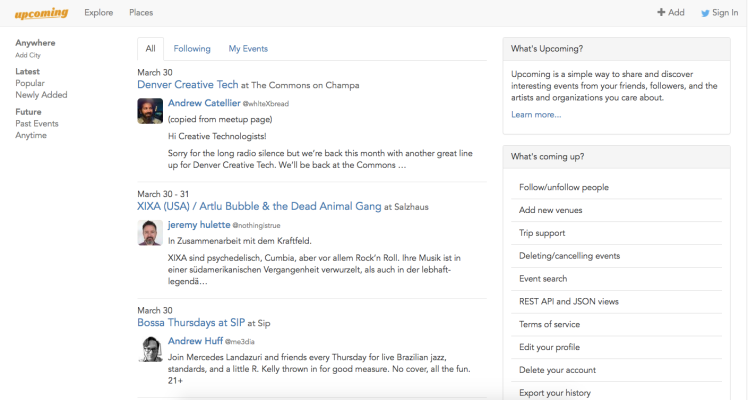Open Andrew Catellier's avatar photo

(x=150, y=111)
